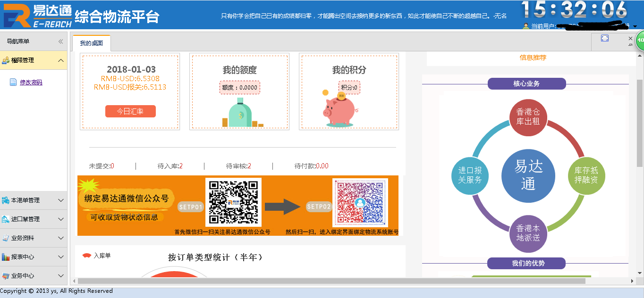
Task: Click the horizontal scrollbar at page bottom
Action: [330, 281]
